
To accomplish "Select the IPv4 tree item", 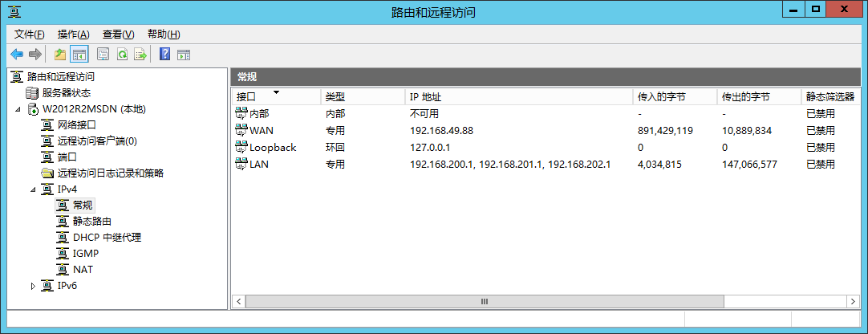I will pos(67,189).
